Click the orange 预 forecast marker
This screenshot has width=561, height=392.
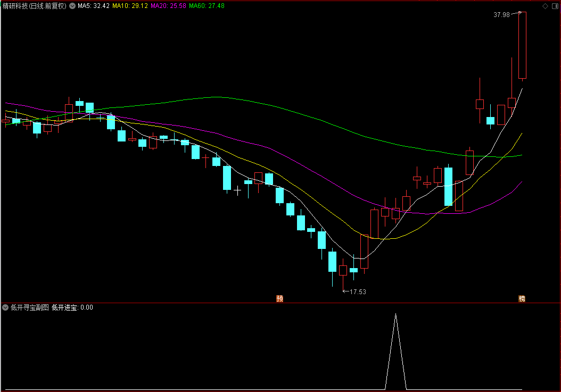click(280, 298)
